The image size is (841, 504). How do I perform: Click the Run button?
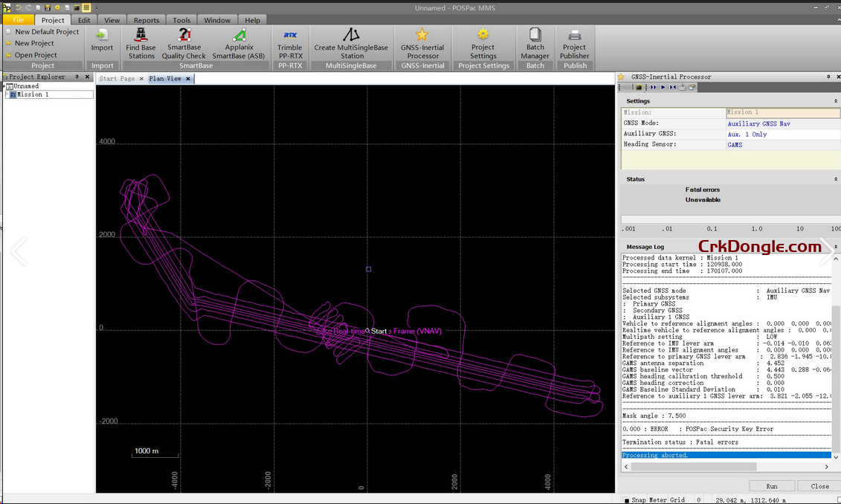click(x=771, y=485)
